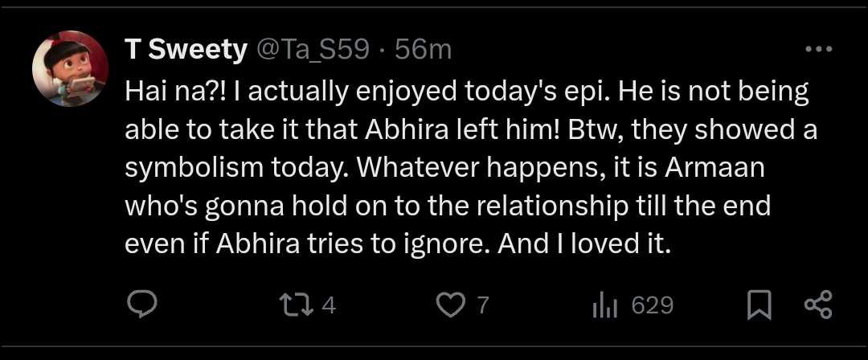Like the post with the heart icon
This screenshot has height=360, width=868.
[449, 305]
